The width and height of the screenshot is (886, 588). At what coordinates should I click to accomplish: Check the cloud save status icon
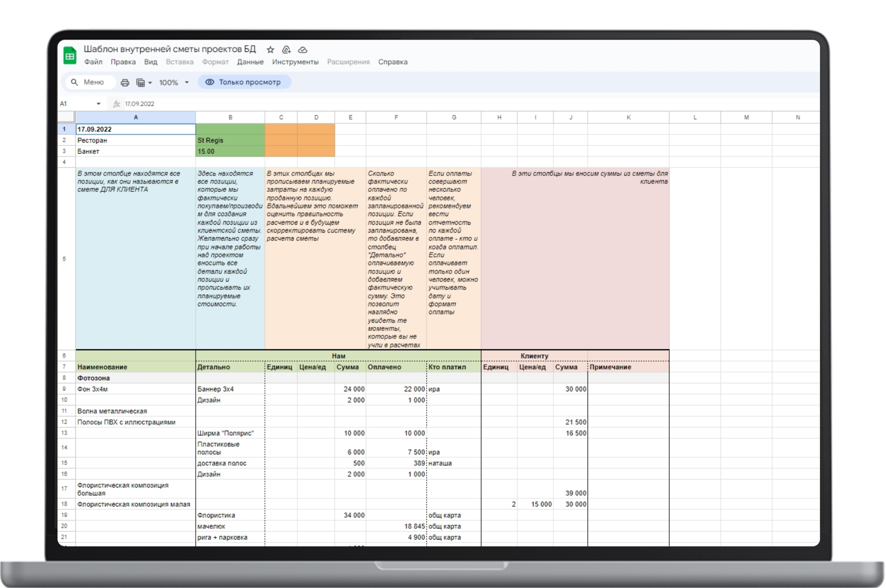(x=303, y=50)
